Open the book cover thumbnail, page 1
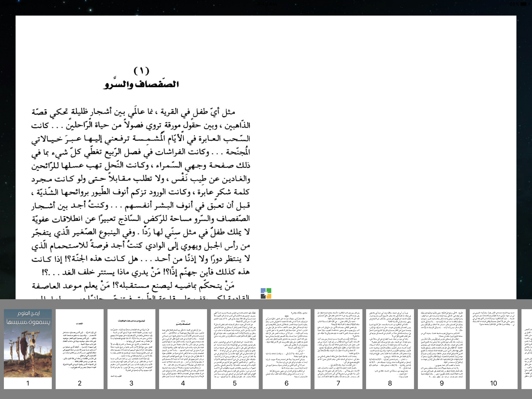 click(x=28, y=349)
